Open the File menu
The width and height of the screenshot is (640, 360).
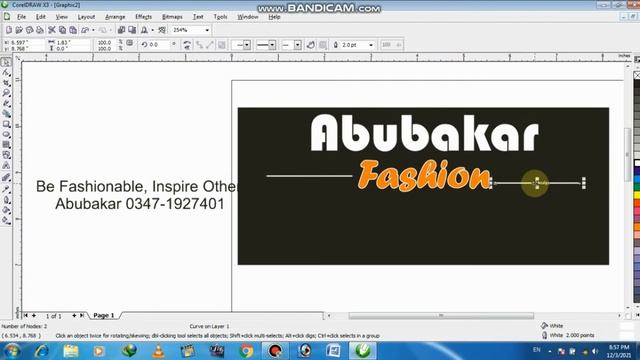[x=21, y=17]
